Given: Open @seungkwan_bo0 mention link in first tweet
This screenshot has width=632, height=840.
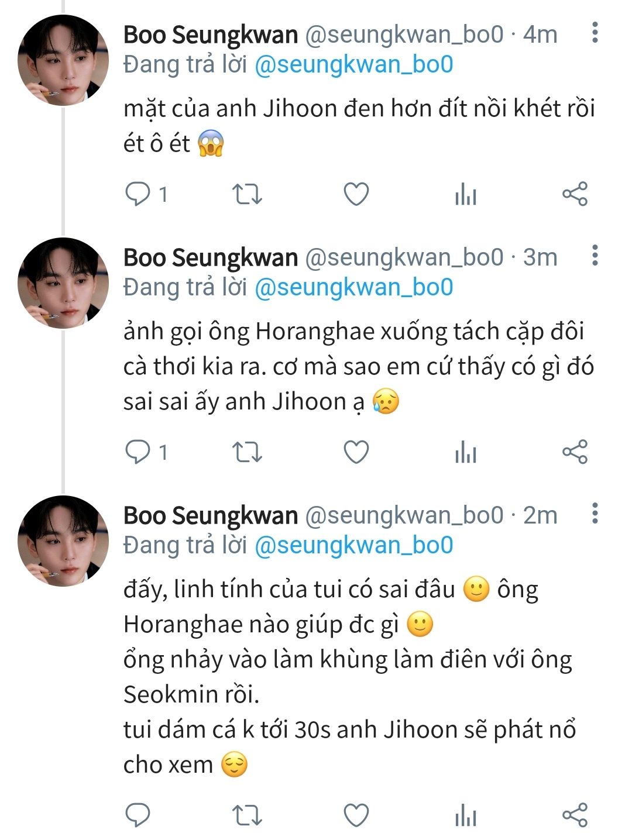Looking at the screenshot, I should [x=353, y=64].
